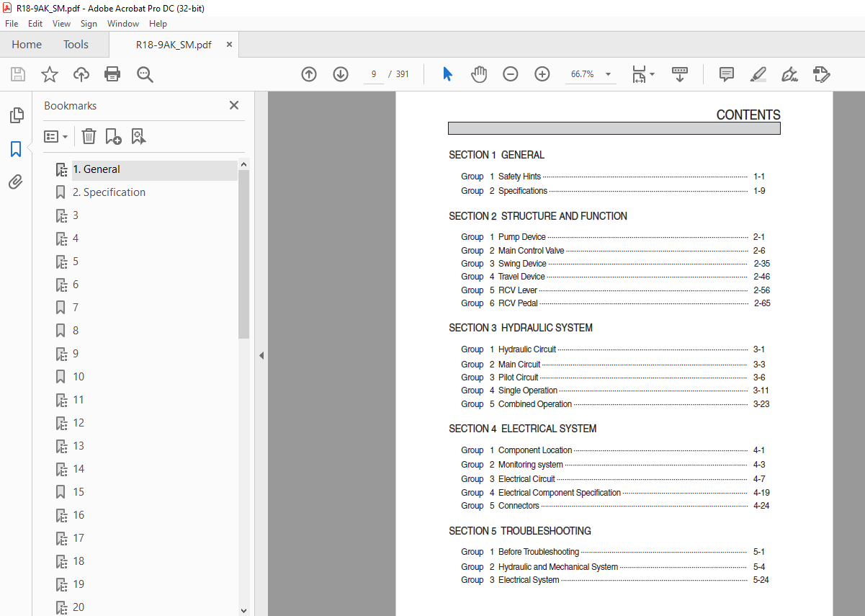Collapse the navigation pane arrow

click(261, 355)
